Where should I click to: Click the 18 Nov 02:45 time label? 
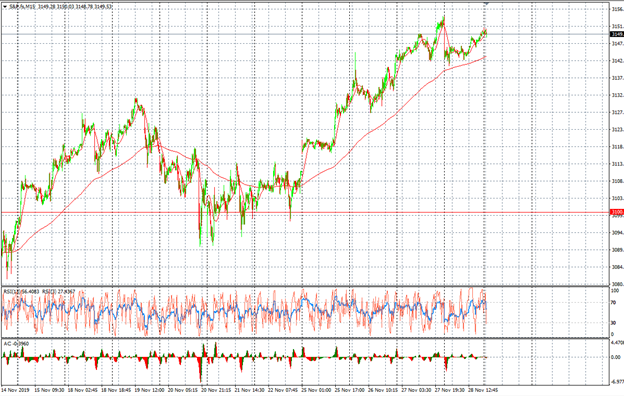point(83,390)
